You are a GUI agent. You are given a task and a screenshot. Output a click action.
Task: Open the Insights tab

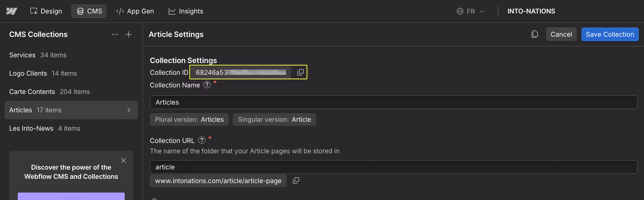tap(186, 11)
